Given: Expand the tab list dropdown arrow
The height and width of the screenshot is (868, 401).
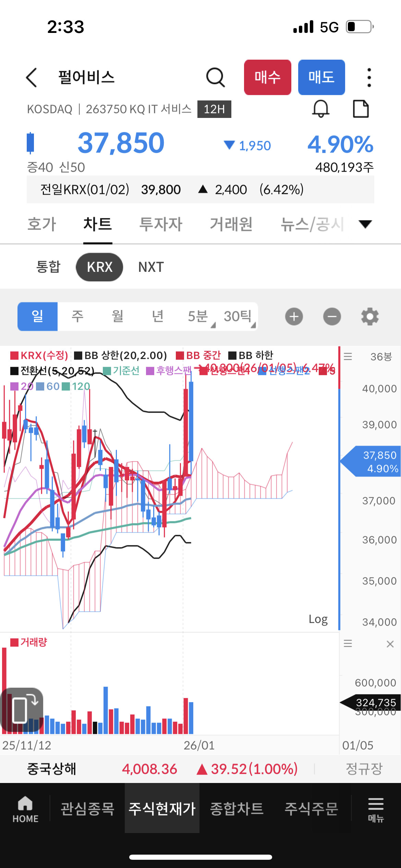Looking at the screenshot, I should [x=365, y=224].
